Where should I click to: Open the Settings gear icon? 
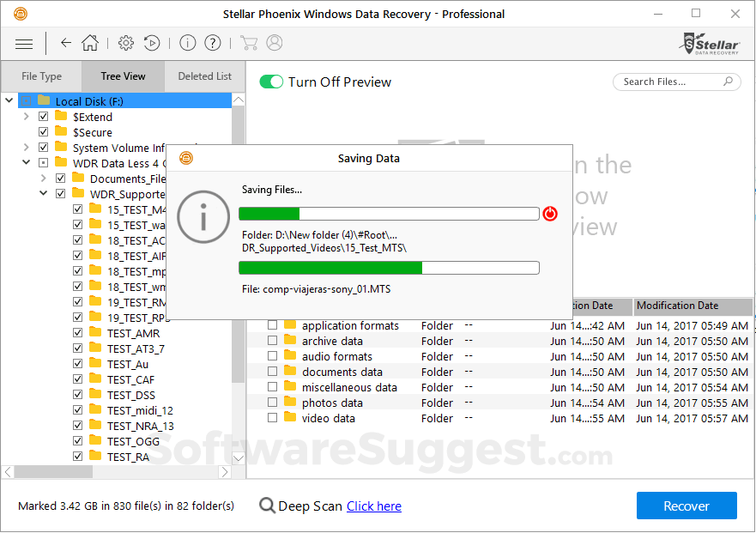click(x=125, y=43)
